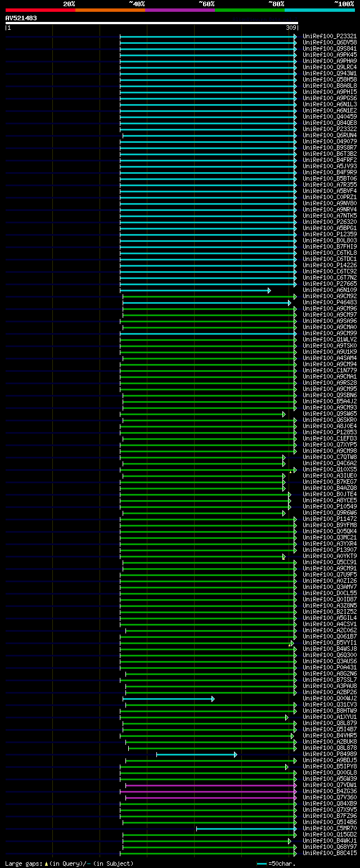The width and height of the screenshot is (360, 868).
Task: Click the label UniRef100_P26320
Action: [330, 222]
